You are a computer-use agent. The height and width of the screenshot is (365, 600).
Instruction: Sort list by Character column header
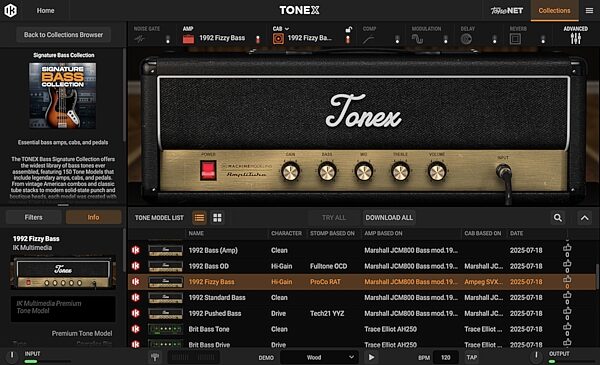click(x=286, y=233)
